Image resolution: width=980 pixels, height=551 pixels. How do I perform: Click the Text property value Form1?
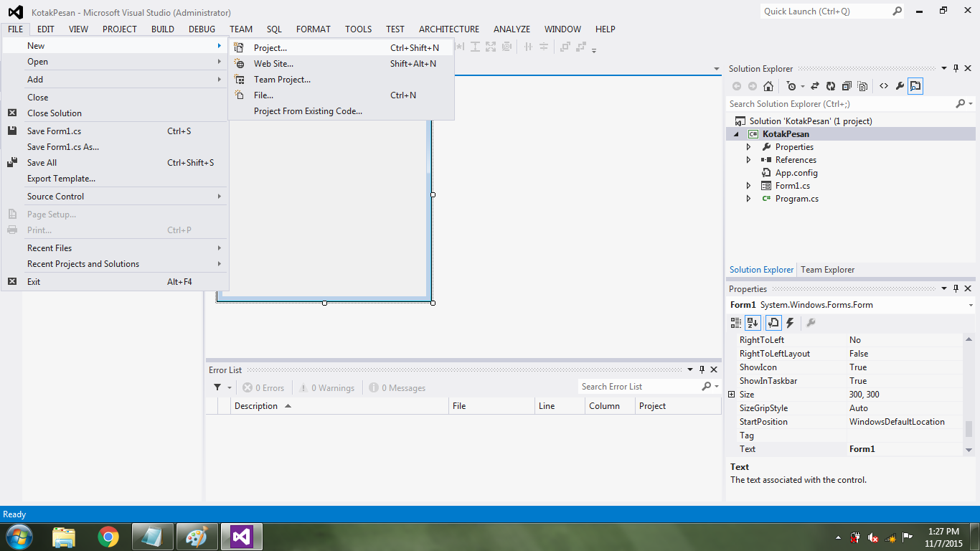tap(904, 449)
